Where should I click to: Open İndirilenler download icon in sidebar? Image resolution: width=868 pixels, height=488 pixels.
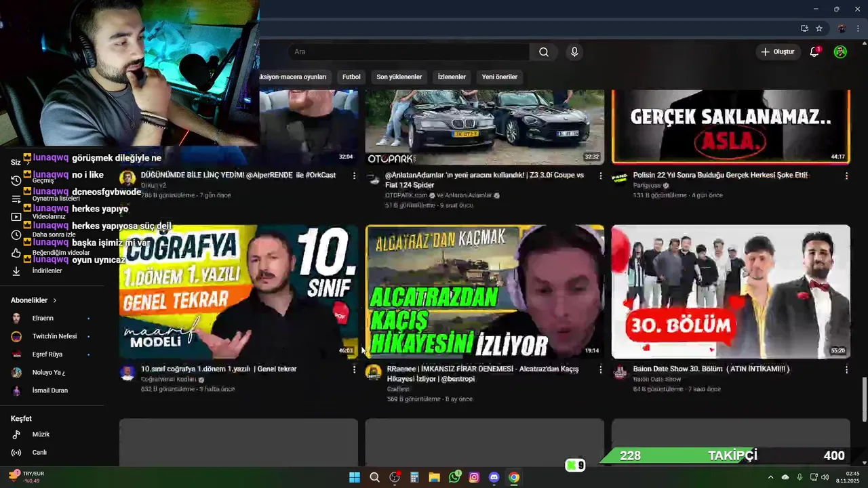click(x=16, y=270)
